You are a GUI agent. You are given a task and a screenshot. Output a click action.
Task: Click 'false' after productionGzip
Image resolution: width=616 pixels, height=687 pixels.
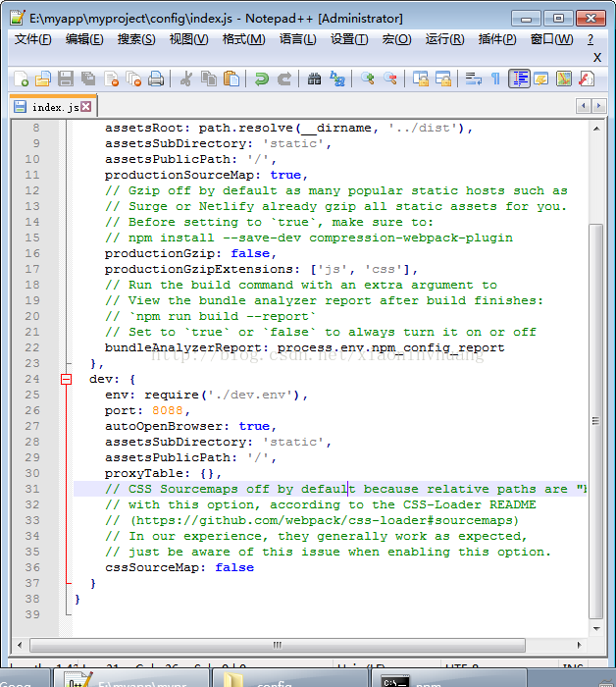coord(250,253)
